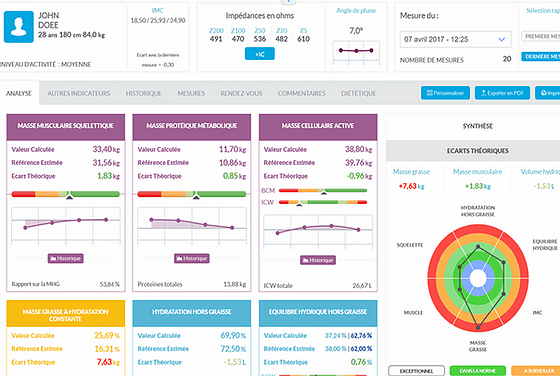The height and width of the screenshot is (376, 560).
Task: Click the Masse Musculaire Squelettique card header
Action: pos(66,127)
